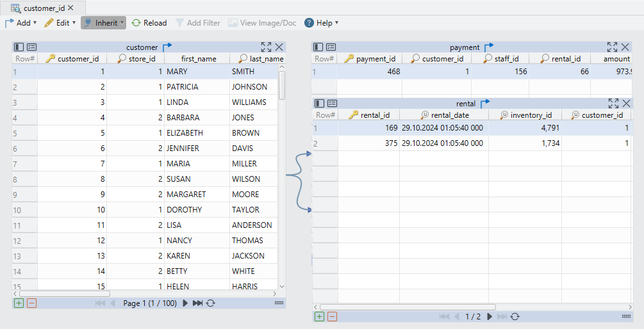Select the payment_id cell 468
644x329 pixels.
click(370, 72)
